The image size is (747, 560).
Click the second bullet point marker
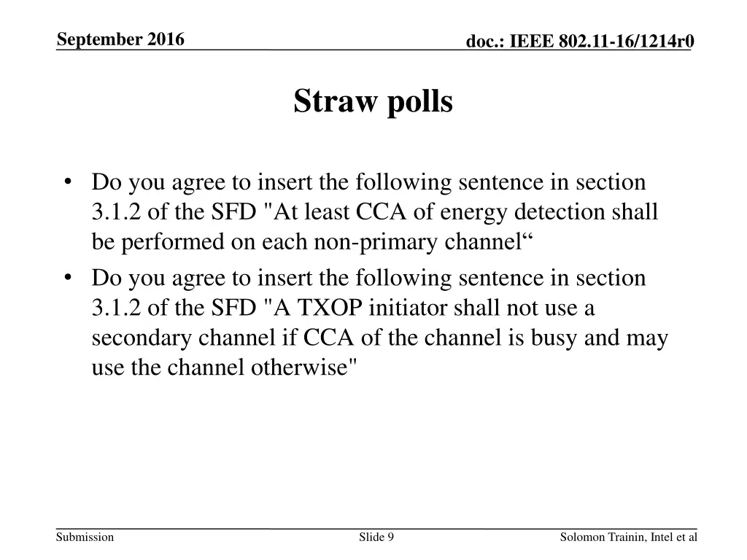(x=68, y=278)
